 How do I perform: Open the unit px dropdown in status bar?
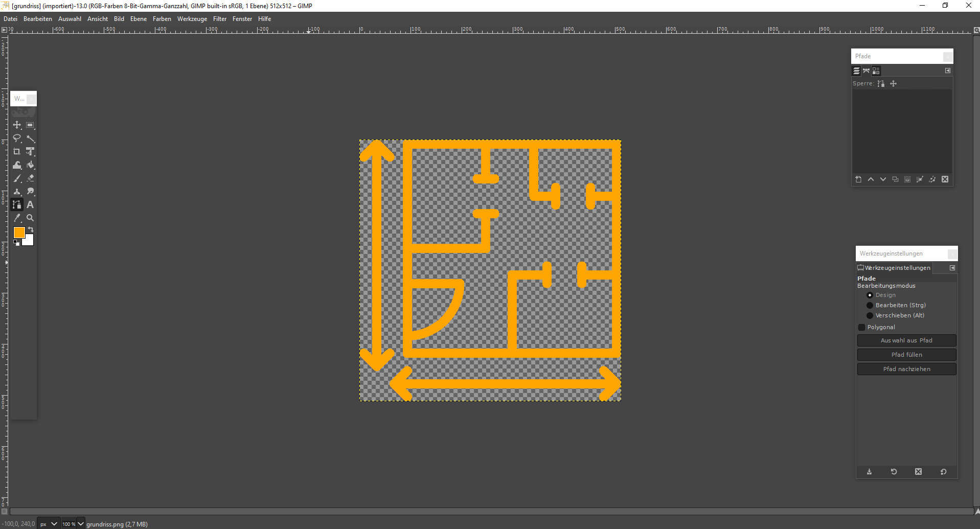coord(49,524)
